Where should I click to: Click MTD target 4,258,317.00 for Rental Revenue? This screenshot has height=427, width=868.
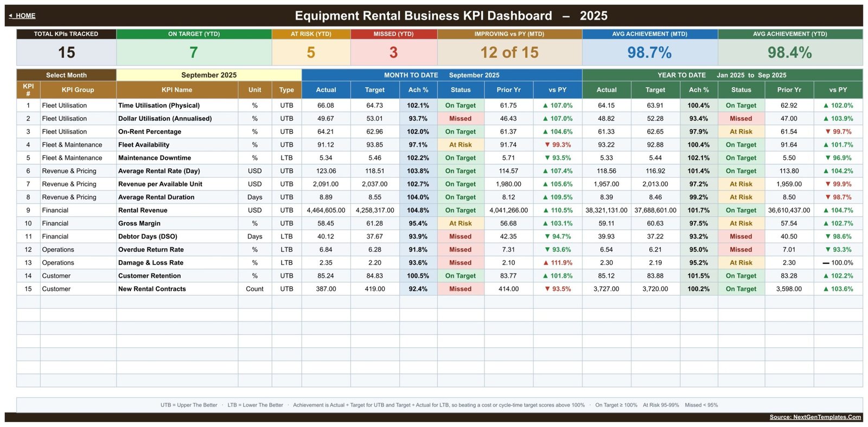(375, 210)
